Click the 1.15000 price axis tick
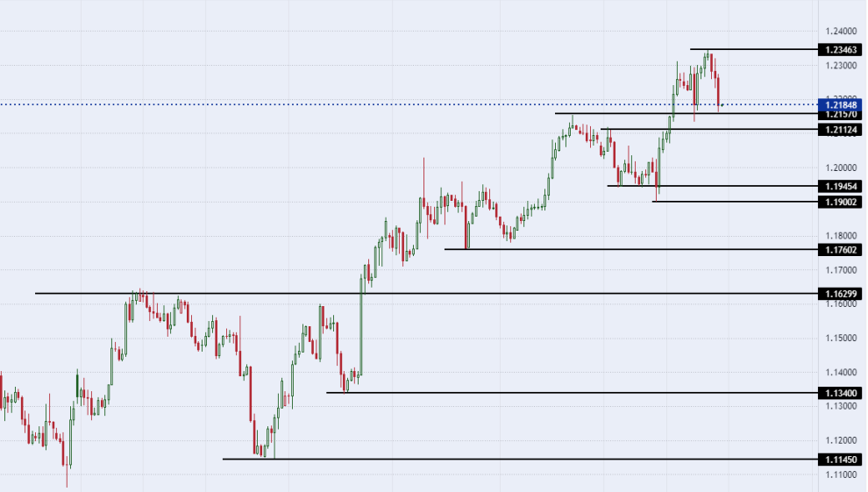 point(841,339)
